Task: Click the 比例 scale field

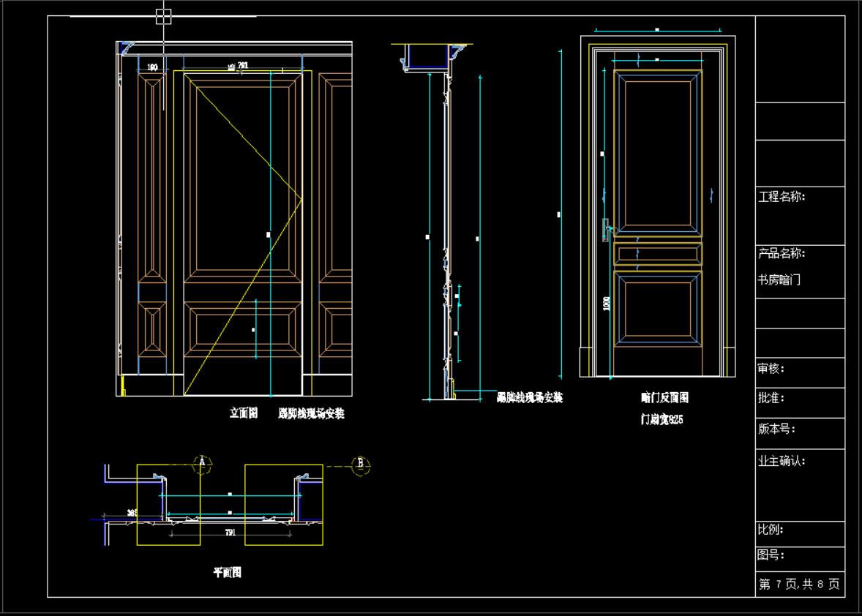Action: point(771,530)
